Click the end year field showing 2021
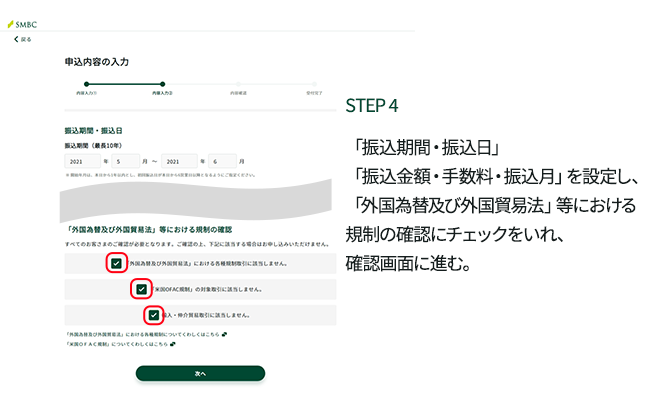The image size is (648, 400). (x=179, y=161)
